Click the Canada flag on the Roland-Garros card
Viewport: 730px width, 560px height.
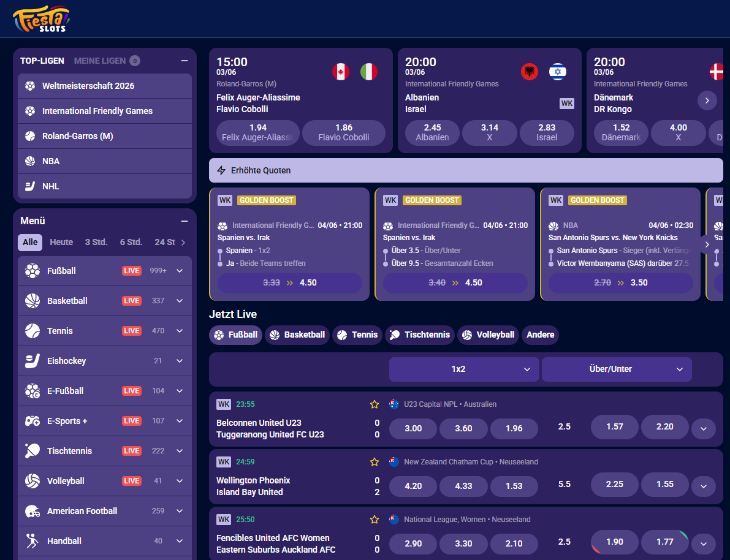341,72
